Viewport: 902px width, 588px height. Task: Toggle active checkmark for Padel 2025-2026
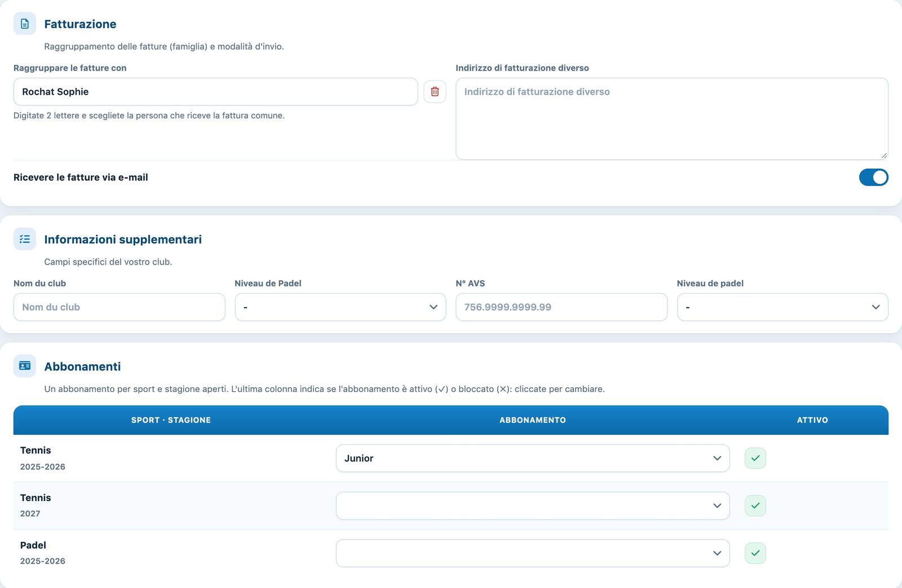[755, 553]
